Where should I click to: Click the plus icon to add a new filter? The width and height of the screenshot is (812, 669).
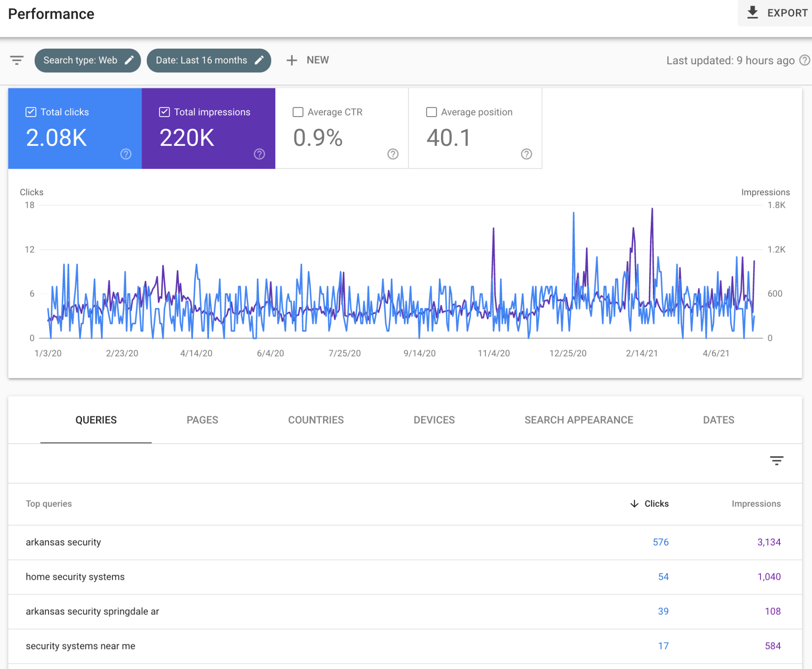291,60
